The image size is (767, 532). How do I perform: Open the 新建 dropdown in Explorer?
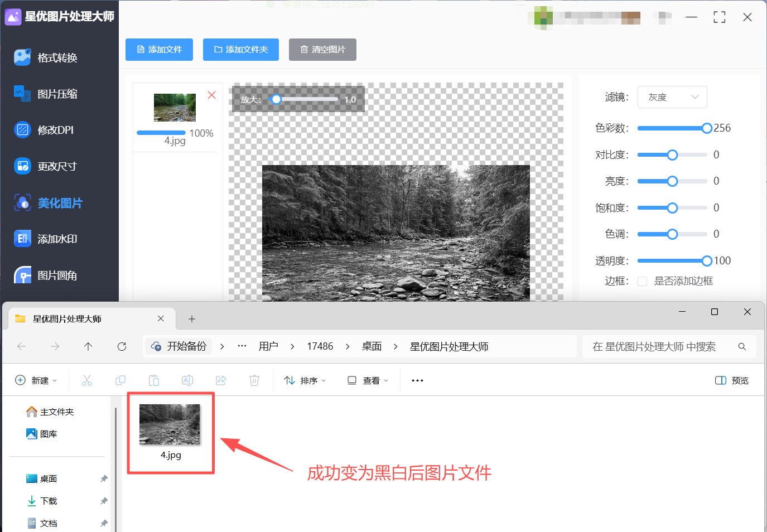36,380
